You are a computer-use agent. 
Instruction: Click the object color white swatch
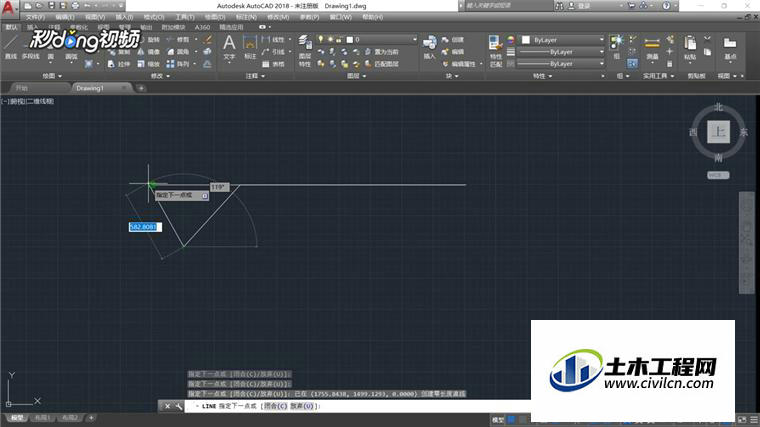tap(526, 40)
